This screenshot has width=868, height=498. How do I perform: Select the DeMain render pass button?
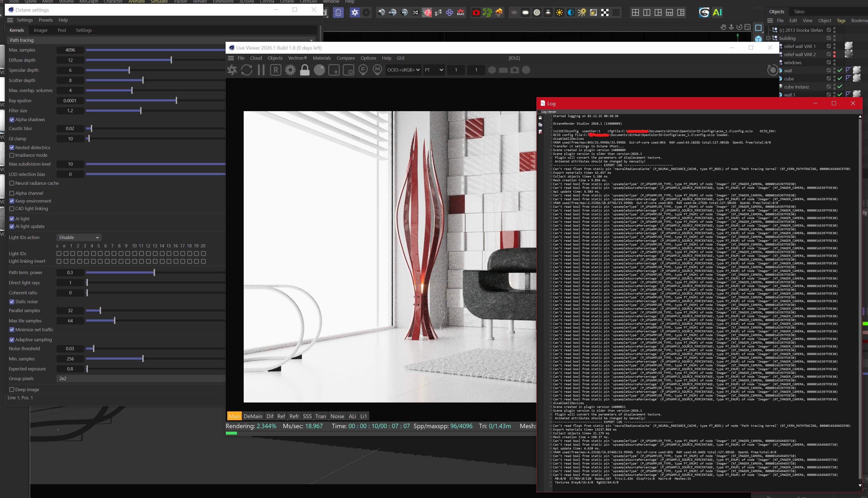click(x=253, y=416)
